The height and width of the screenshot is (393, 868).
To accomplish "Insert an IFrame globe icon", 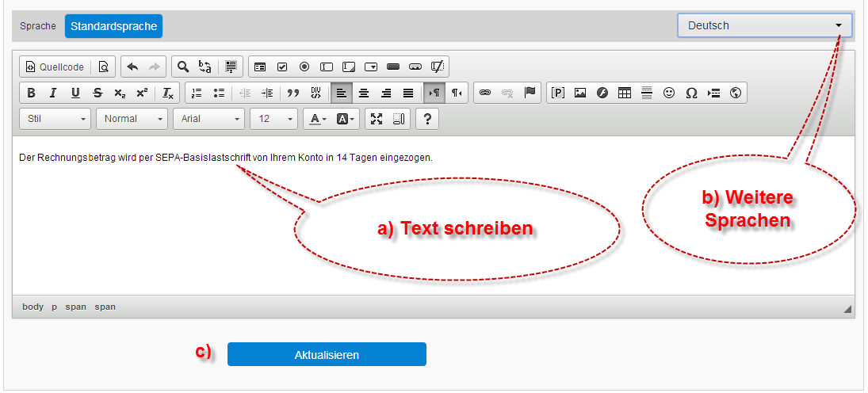I will coord(736,93).
